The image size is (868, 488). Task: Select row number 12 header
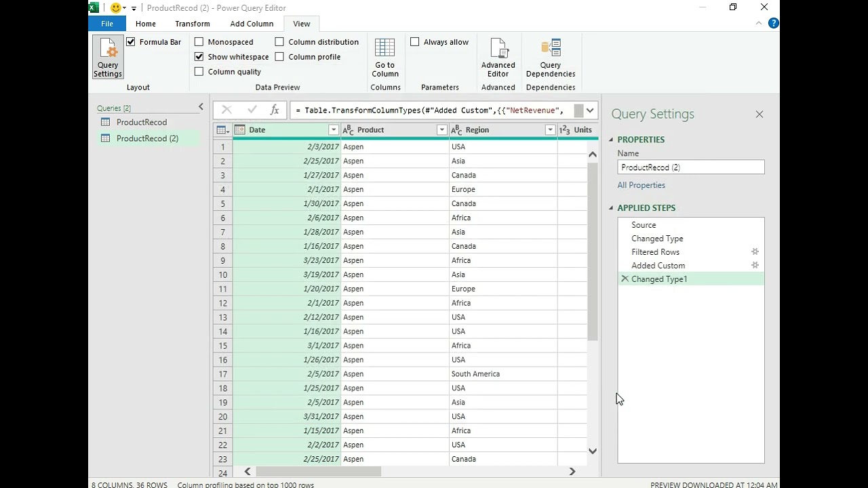(223, 303)
